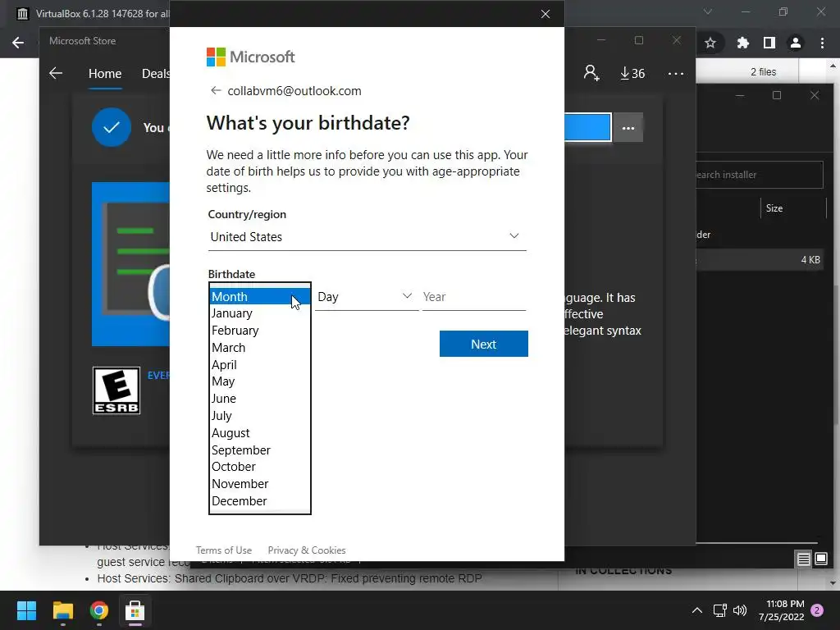Screen dimensions: 840x630
Task: Close the Microsoft sign-in dialog
Action: click(546, 14)
